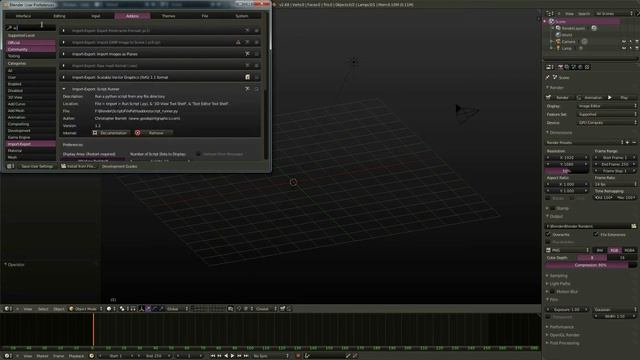The height and width of the screenshot is (360, 640).
Task: Click the Compression 90% slider
Action: [x=591, y=265]
